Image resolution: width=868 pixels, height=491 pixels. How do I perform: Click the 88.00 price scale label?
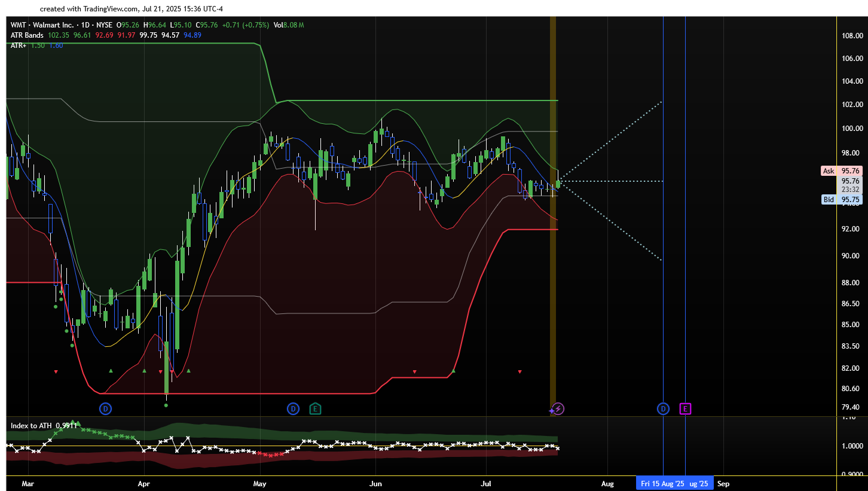coord(851,283)
